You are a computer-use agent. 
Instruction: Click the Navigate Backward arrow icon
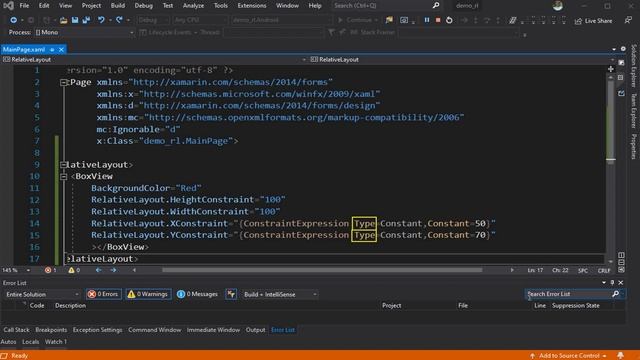click(13, 20)
